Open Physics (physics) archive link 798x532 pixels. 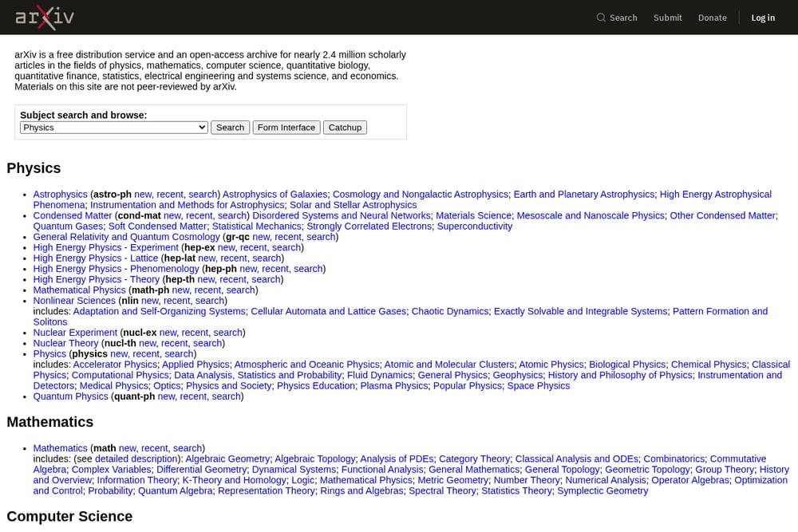[49, 354]
